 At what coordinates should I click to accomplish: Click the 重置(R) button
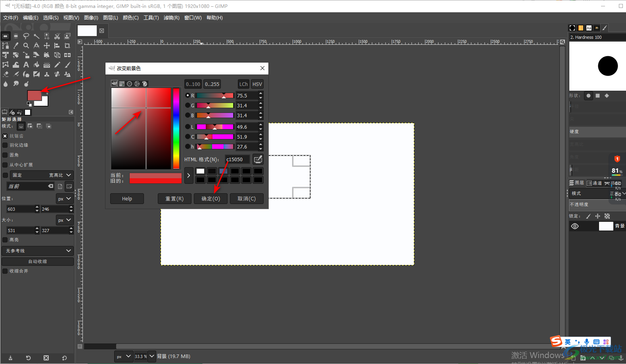pos(174,198)
